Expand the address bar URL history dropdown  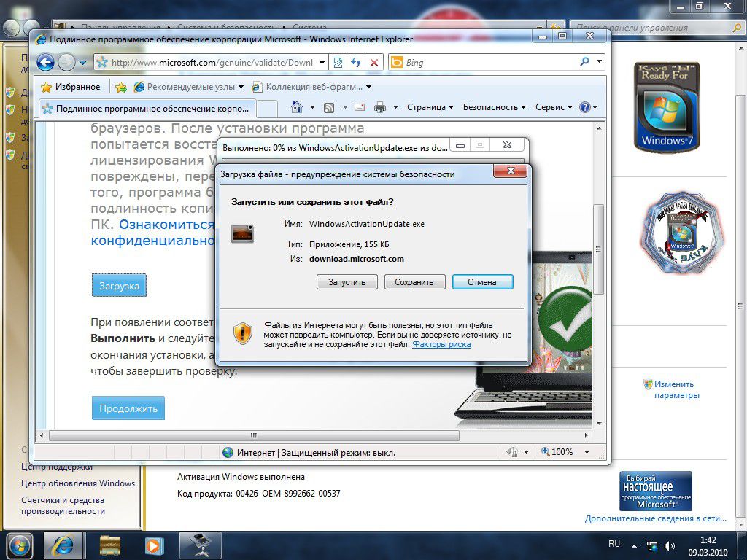(x=322, y=63)
